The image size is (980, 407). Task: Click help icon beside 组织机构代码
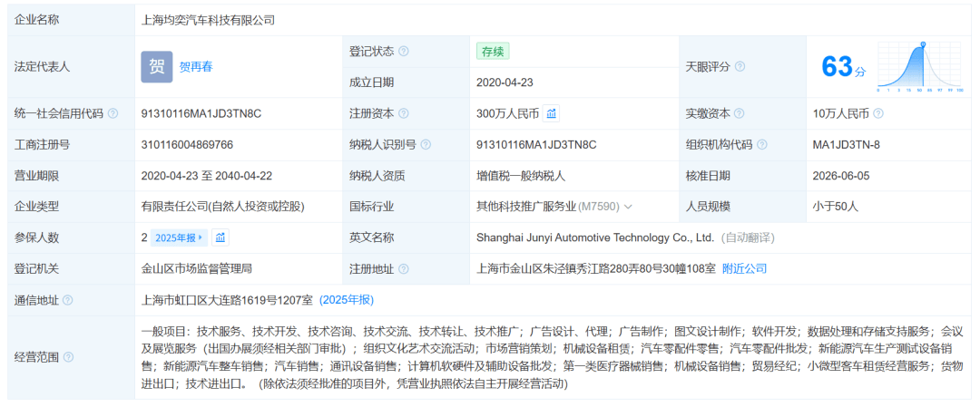tap(762, 145)
